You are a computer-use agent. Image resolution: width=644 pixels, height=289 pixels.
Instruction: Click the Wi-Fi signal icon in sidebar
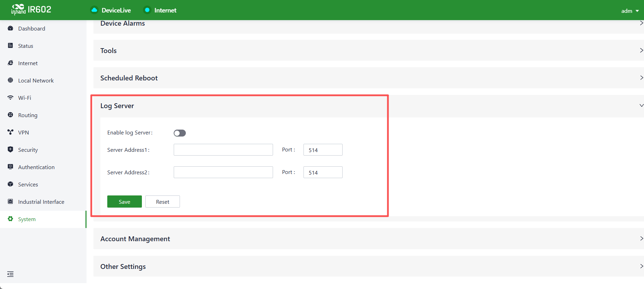pyautogui.click(x=10, y=98)
